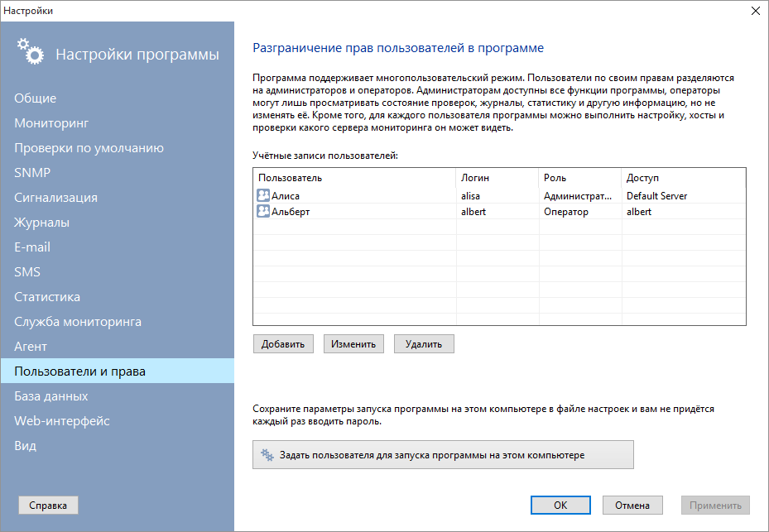Viewport: 769px width, 532px height.
Task: Select Пользователи и права section
Action: pos(118,371)
